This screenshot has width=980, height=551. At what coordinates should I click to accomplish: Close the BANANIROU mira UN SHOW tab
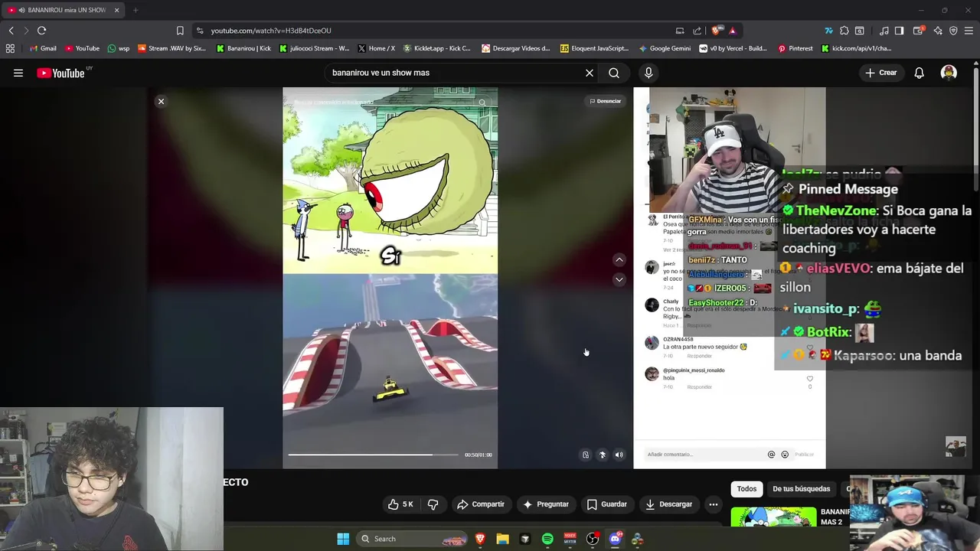pos(116,10)
